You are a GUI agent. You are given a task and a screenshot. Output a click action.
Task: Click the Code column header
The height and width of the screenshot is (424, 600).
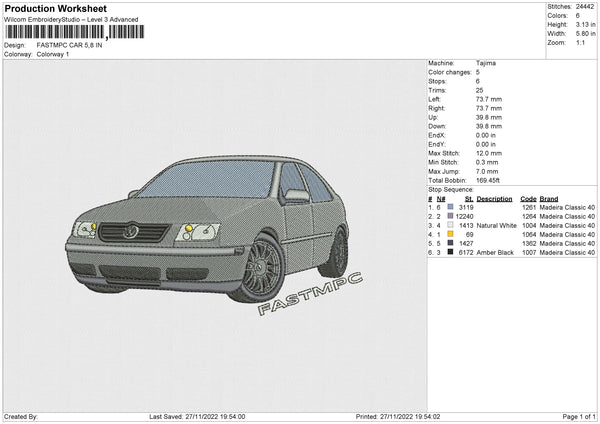pyautogui.click(x=528, y=198)
